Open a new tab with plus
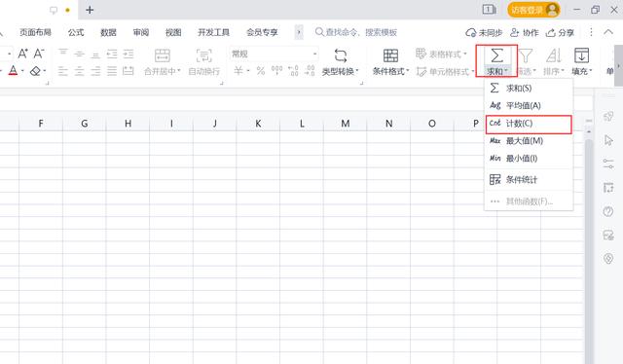Viewport: 623px width, 364px height. tap(90, 10)
